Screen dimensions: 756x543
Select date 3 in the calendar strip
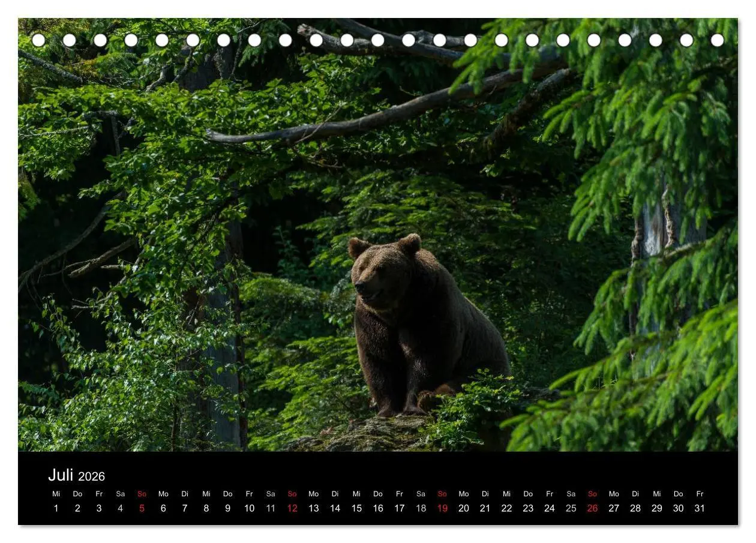pos(99,508)
